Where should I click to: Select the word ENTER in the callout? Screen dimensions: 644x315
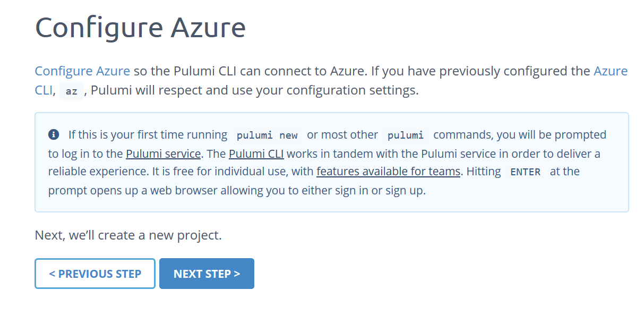point(525,172)
